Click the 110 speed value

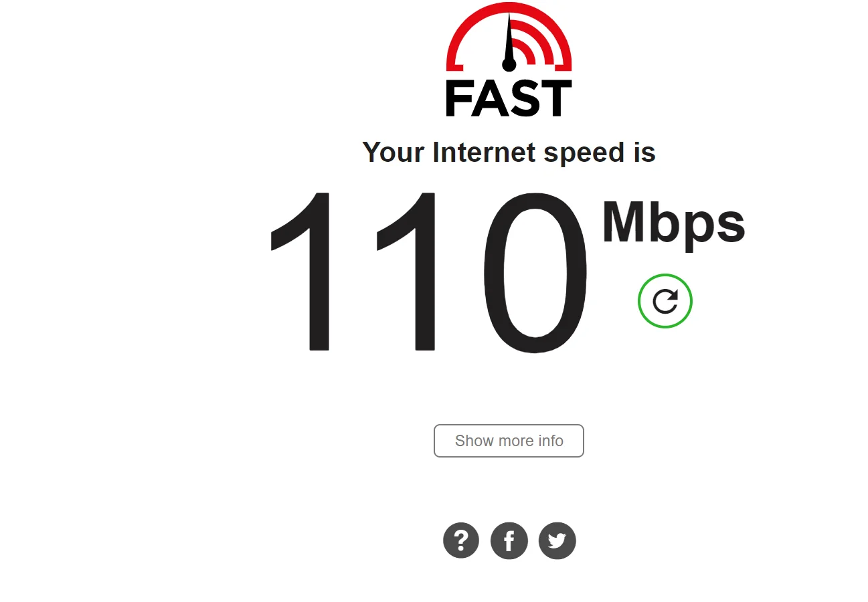pyautogui.click(x=428, y=272)
